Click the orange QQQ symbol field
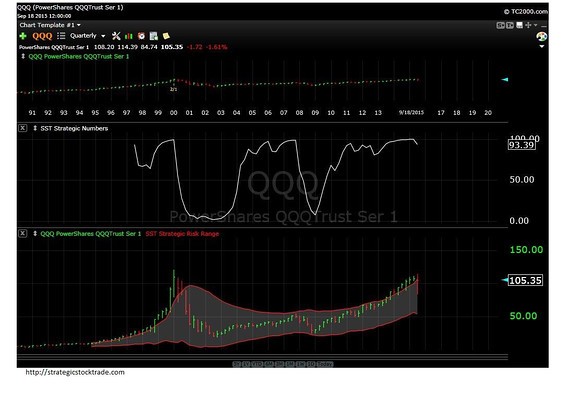569x398 pixels. tap(42, 36)
